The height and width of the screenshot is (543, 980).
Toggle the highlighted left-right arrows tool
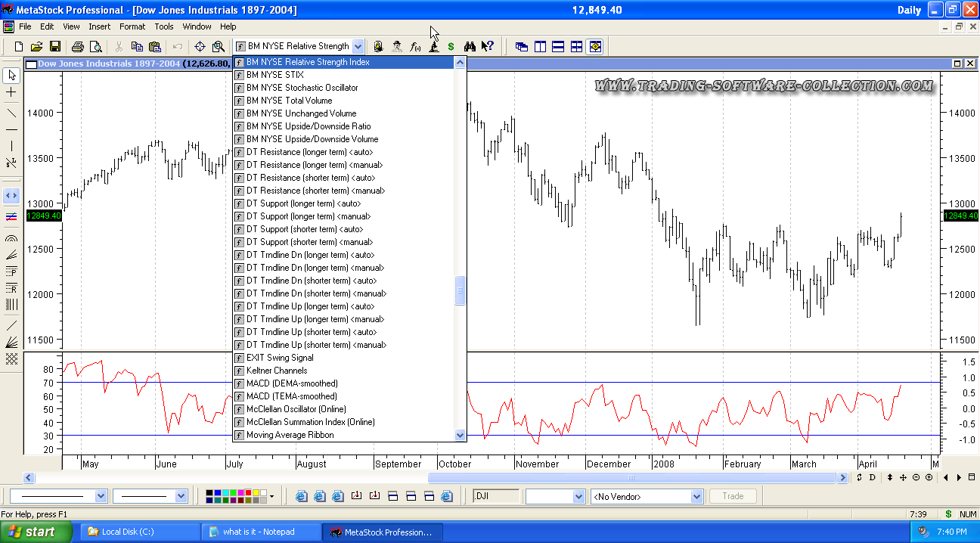pyautogui.click(x=11, y=195)
